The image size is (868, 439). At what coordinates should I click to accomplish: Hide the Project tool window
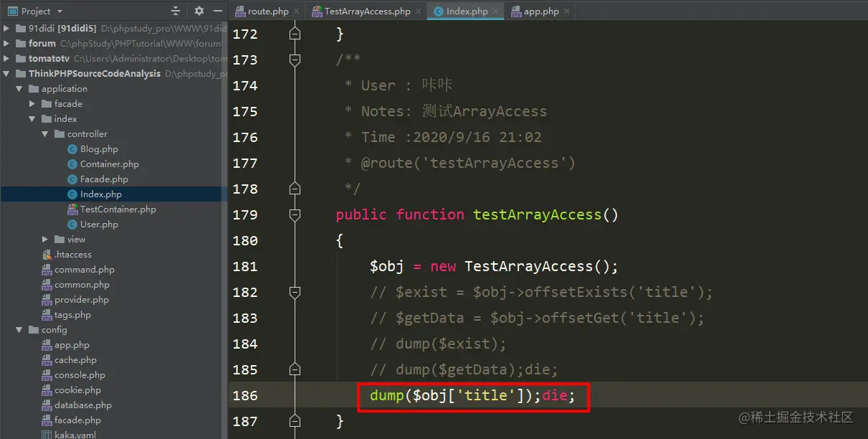point(218,11)
